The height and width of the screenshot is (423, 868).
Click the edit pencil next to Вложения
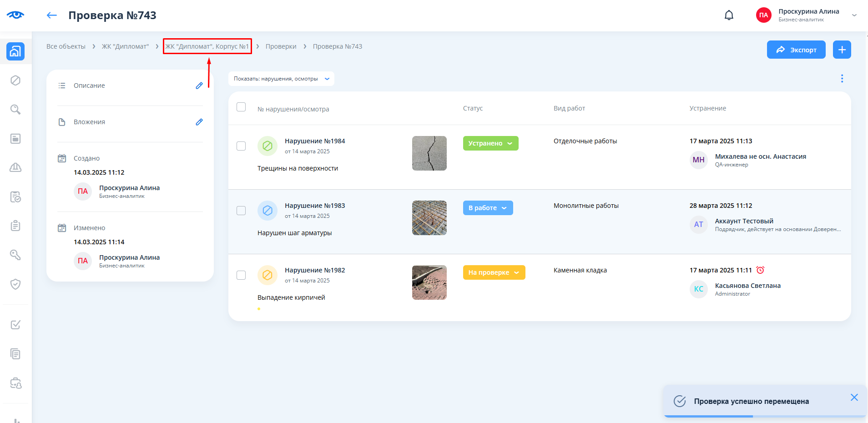(x=199, y=122)
